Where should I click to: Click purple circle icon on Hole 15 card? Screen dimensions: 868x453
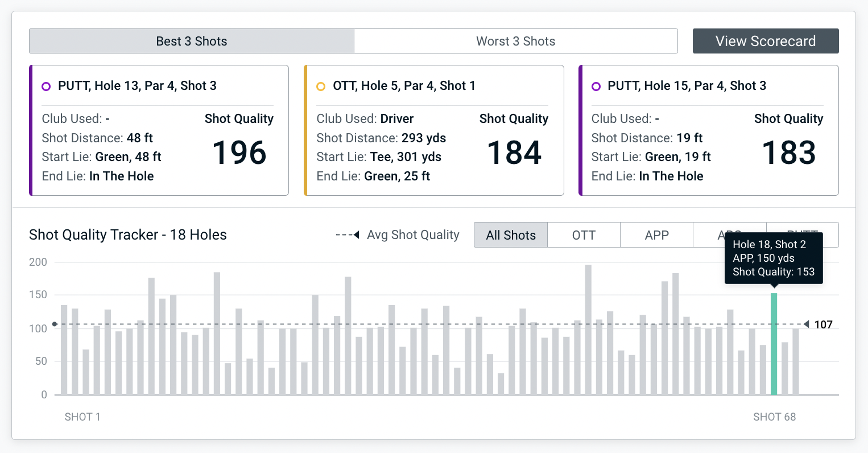click(x=596, y=87)
